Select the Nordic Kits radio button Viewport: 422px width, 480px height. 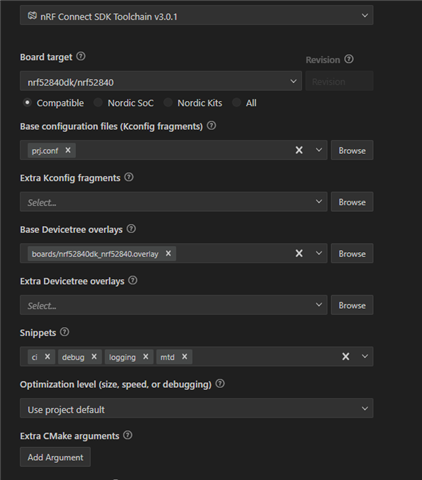pos(168,103)
